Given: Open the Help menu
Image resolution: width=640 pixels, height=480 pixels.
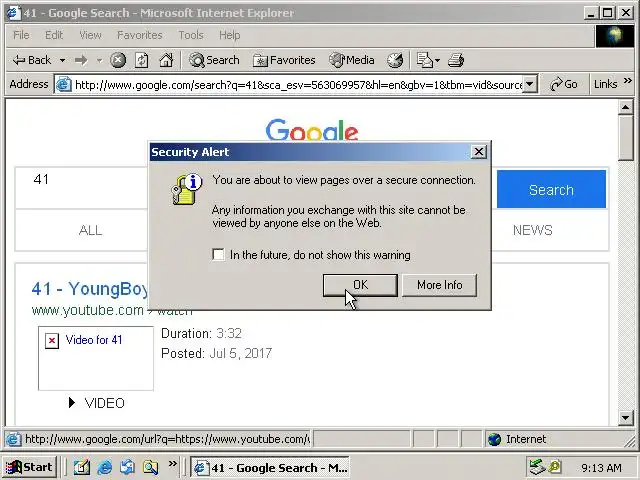Looking at the screenshot, I should [x=229, y=35].
